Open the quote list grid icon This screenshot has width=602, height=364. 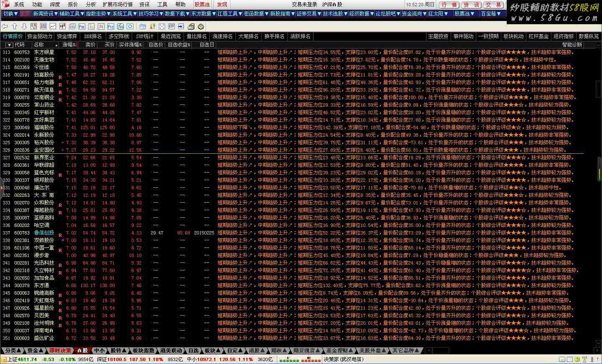[x=43, y=26]
